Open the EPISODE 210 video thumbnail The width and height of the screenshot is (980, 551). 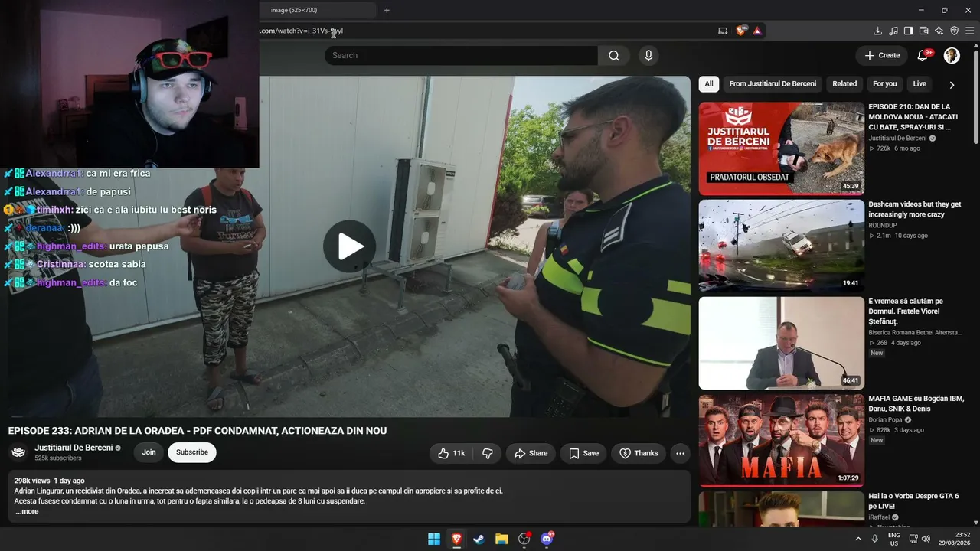click(x=781, y=148)
